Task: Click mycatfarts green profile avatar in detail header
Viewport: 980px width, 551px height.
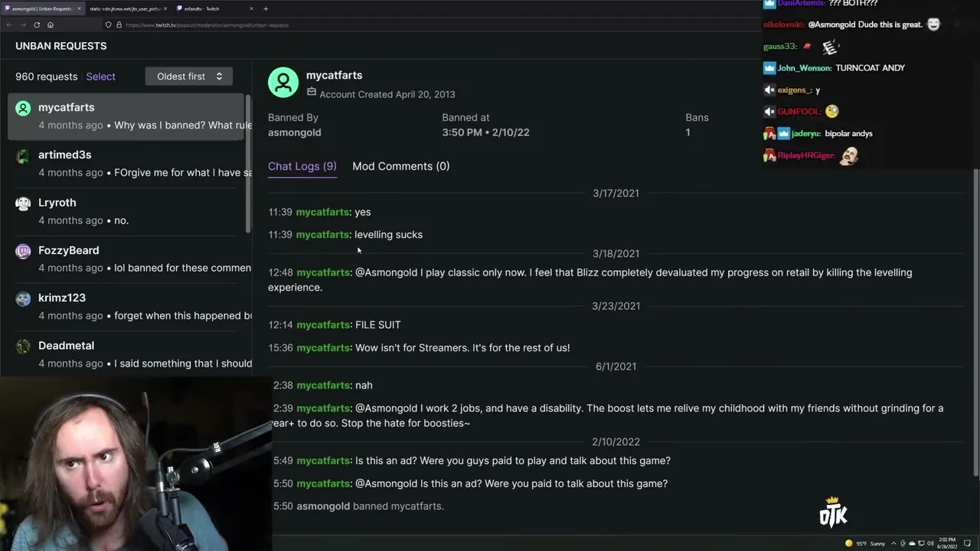Action: pos(283,83)
